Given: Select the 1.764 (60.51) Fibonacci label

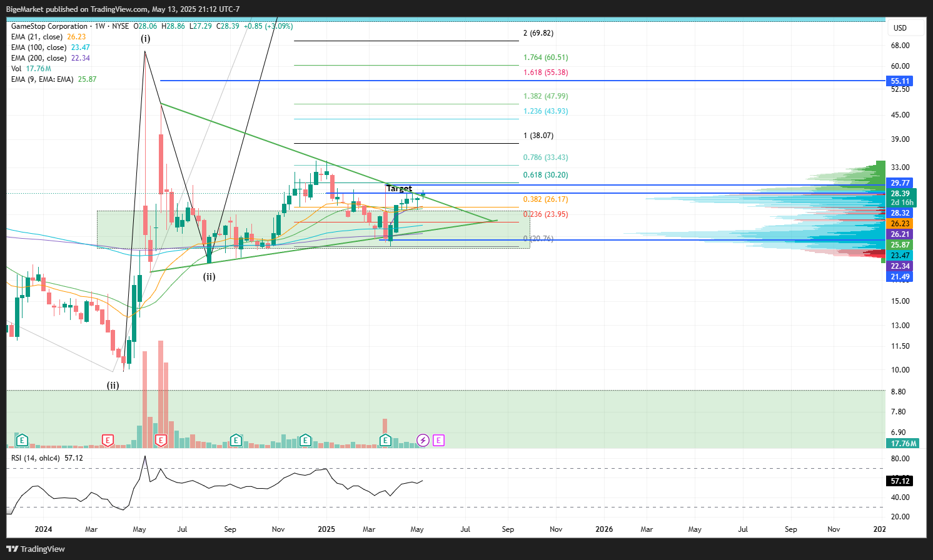Looking at the screenshot, I should pyautogui.click(x=545, y=57).
